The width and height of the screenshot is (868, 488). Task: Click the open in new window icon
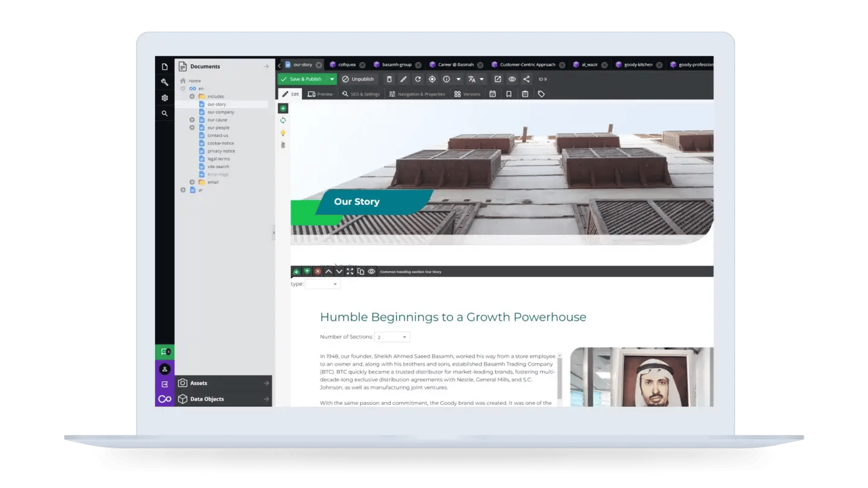[x=498, y=79]
